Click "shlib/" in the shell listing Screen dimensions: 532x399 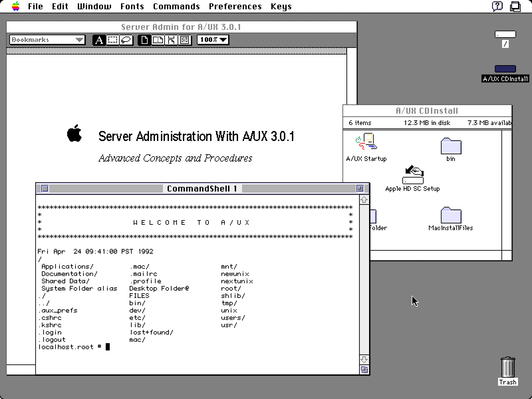point(233,296)
